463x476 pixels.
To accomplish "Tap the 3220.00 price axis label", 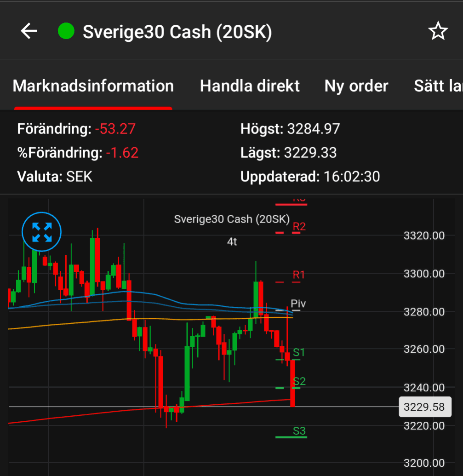I will (424, 426).
